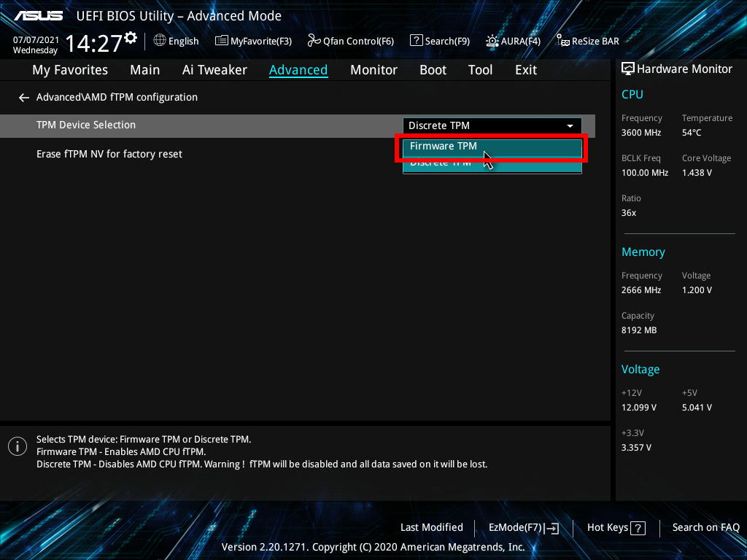Open Hot Keys help
747x560 pixels.
click(x=616, y=528)
